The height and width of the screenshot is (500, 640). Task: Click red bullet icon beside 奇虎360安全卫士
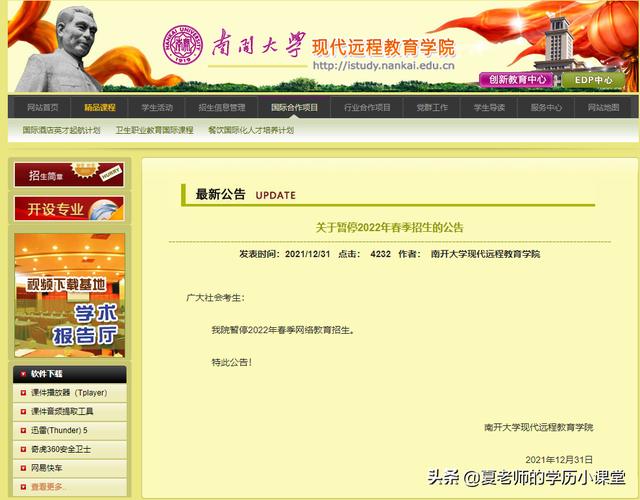coord(23,449)
